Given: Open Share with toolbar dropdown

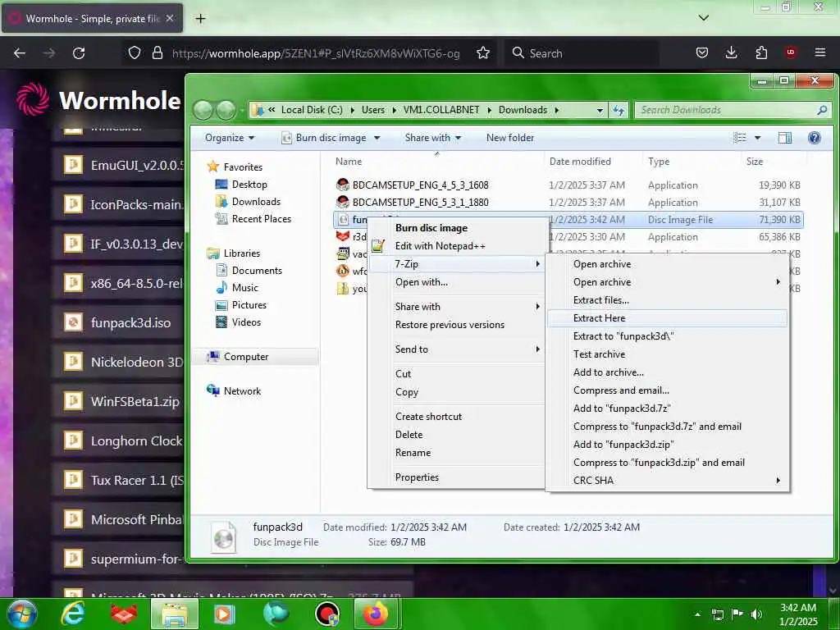Looking at the screenshot, I should [x=433, y=138].
